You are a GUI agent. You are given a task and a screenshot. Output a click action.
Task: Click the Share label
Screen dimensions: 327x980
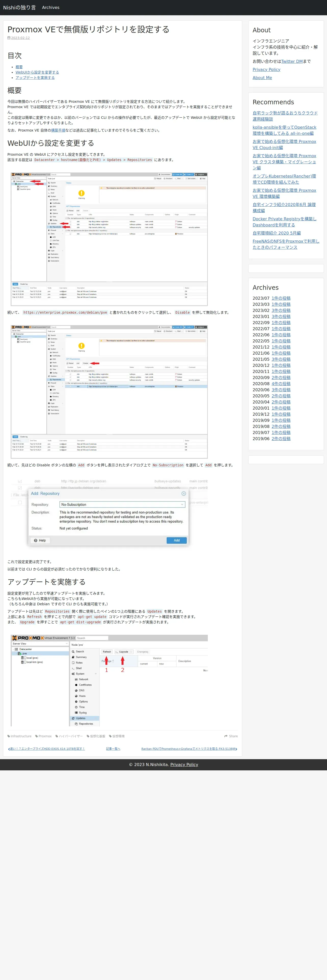coord(233,736)
